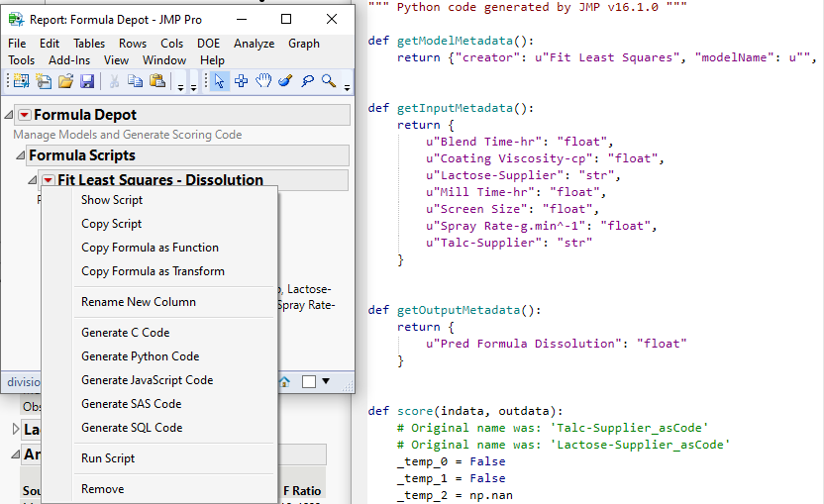Screen dimensions: 824x504
Task: Choose Generate SAS Code
Action: 159,404
